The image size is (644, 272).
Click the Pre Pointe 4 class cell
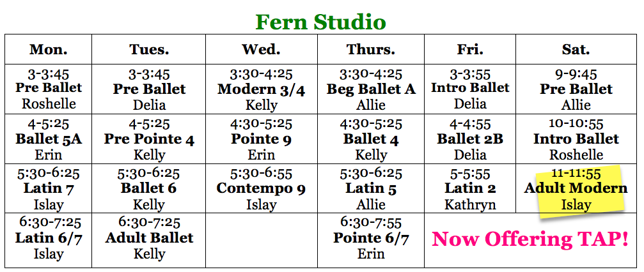pyautogui.click(x=149, y=139)
